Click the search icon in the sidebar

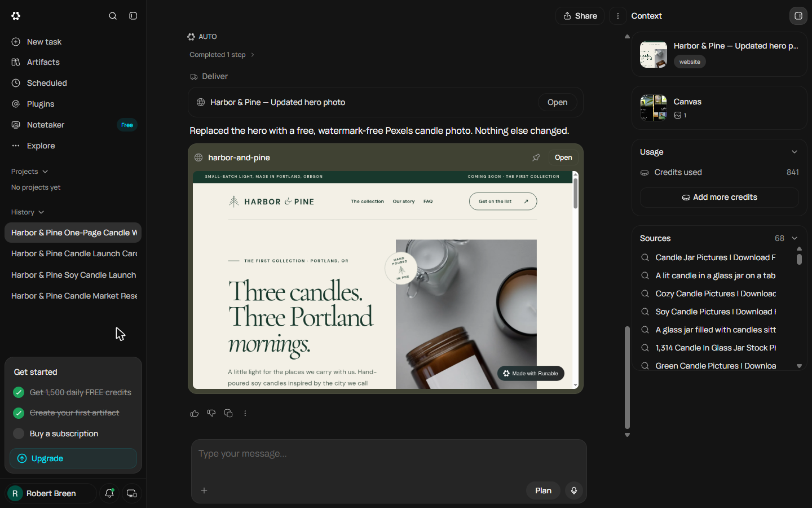(x=113, y=16)
